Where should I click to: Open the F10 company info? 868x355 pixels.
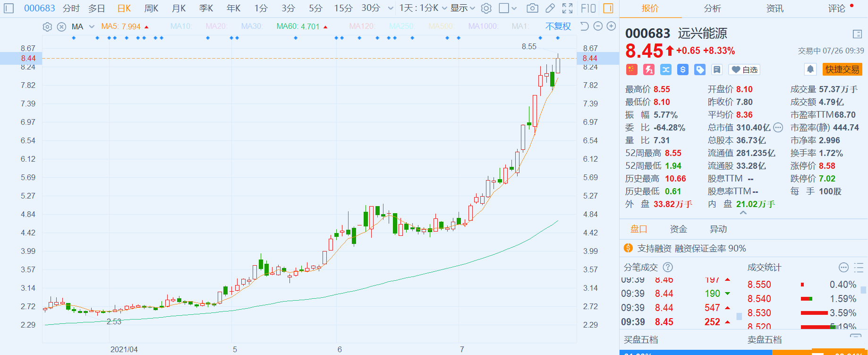click(x=588, y=8)
